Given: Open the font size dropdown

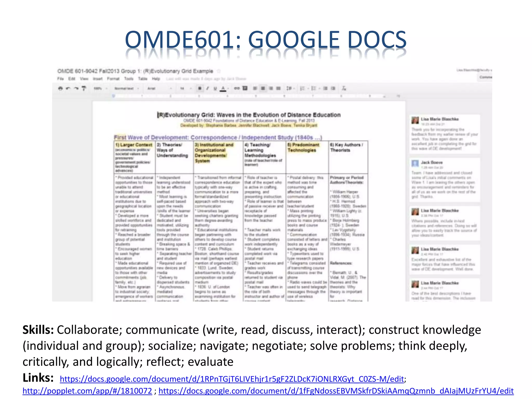Looking at the screenshot, I should click(185, 89).
